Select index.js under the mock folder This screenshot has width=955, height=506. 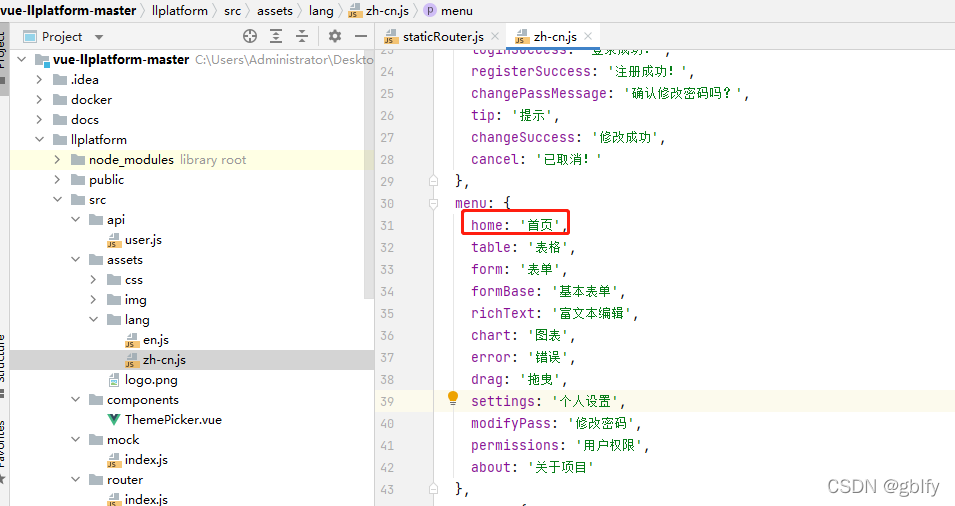(x=146, y=460)
